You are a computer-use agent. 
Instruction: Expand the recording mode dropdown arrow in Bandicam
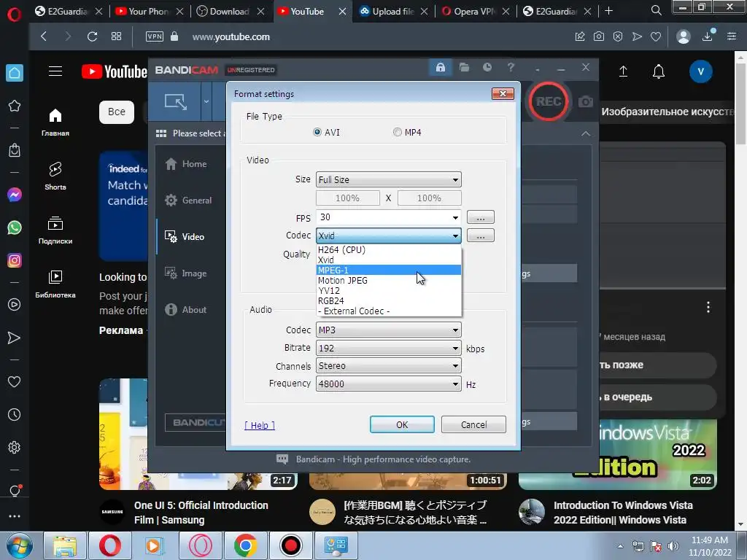(x=206, y=101)
